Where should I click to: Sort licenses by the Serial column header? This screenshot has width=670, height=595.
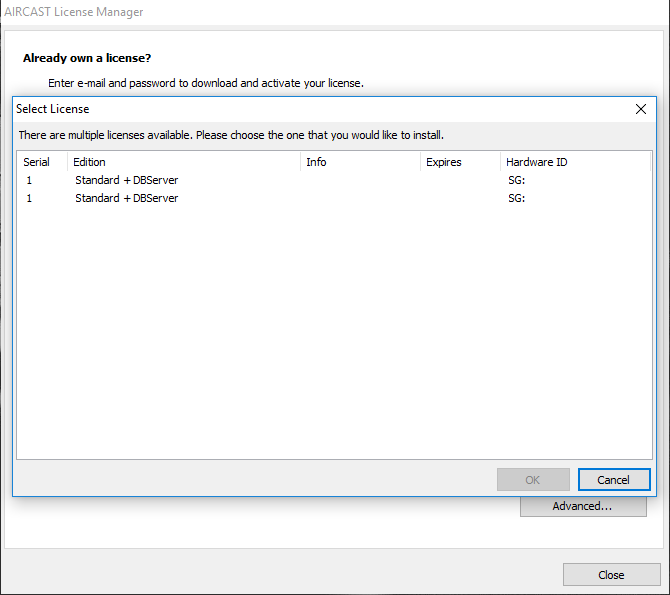tap(37, 162)
